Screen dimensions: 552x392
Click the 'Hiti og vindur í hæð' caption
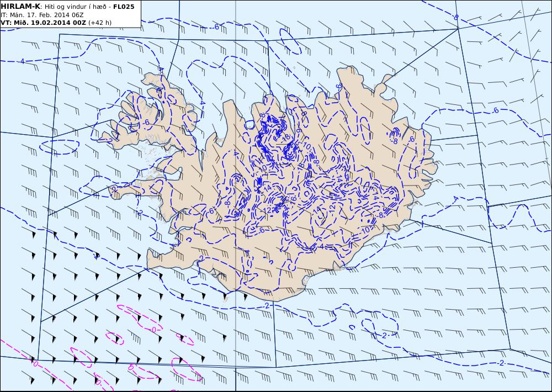(75, 7)
